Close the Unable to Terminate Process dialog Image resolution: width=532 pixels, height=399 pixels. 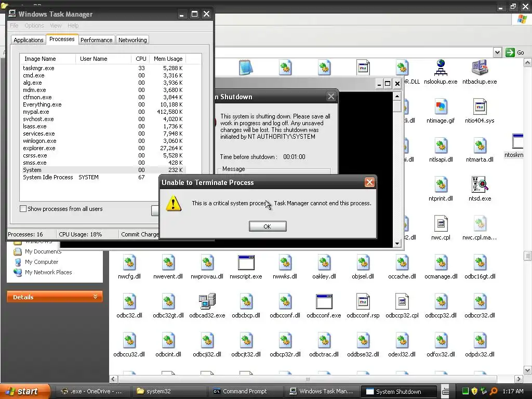tap(369, 182)
